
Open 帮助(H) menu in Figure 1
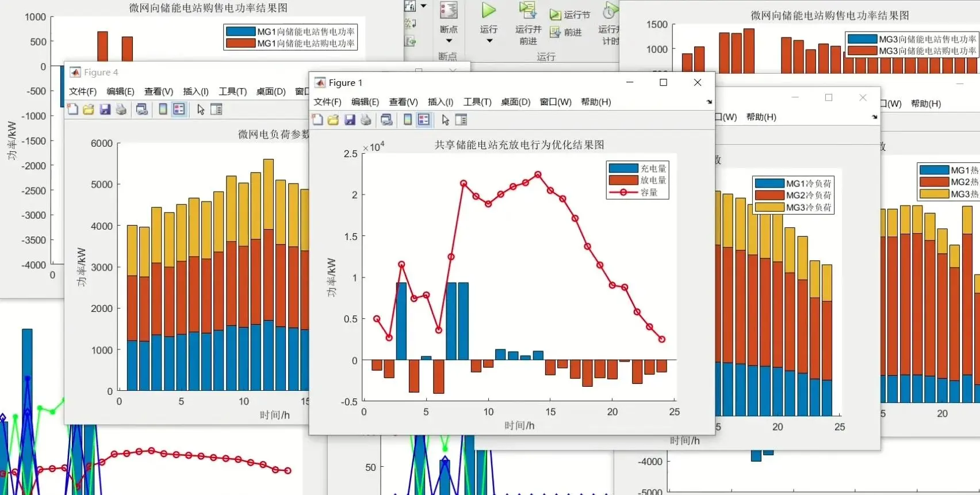click(x=596, y=102)
